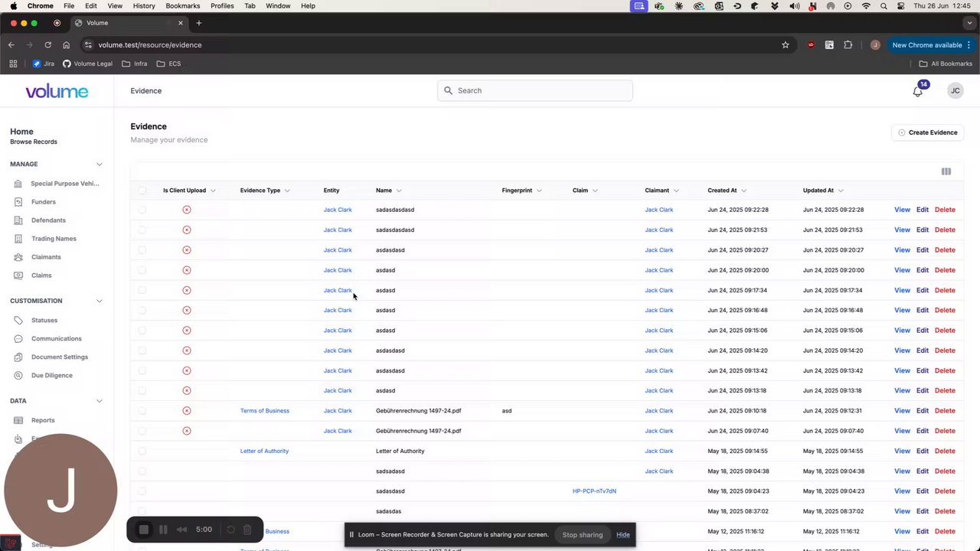
Task: Collapse the CUSTOMISATION sidebar section
Action: pos(100,301)
